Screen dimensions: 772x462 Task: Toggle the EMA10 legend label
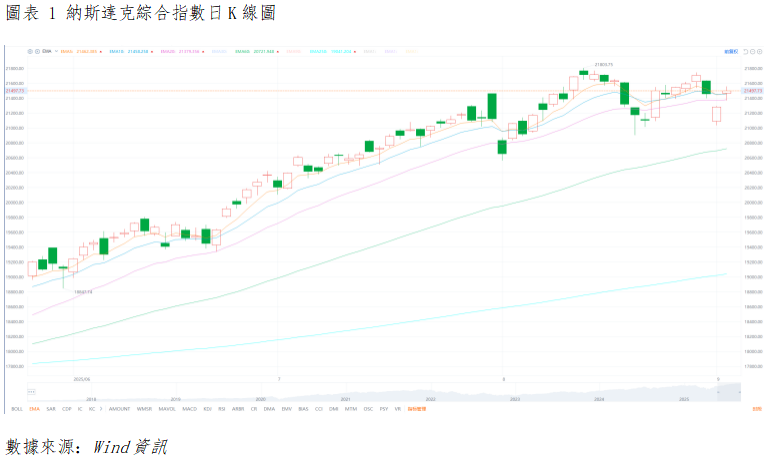click(x=116, y=51)
